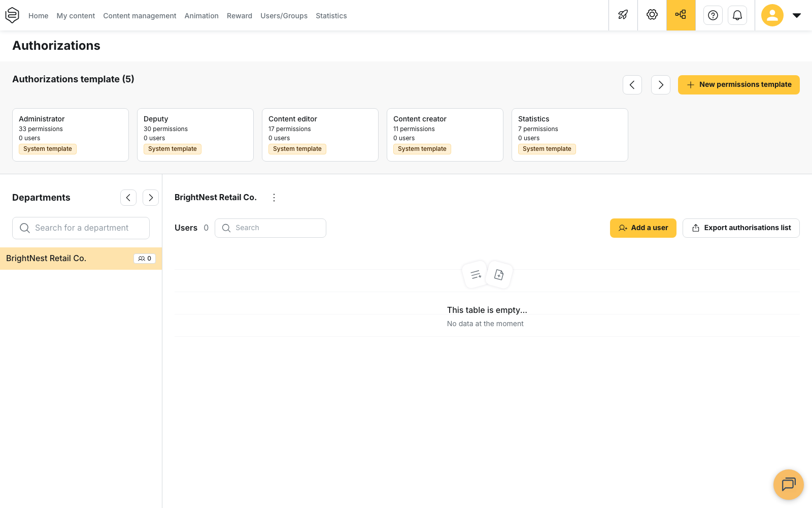Open the settings gear icon
812x508 pixels.
click(x=652, y=15)
